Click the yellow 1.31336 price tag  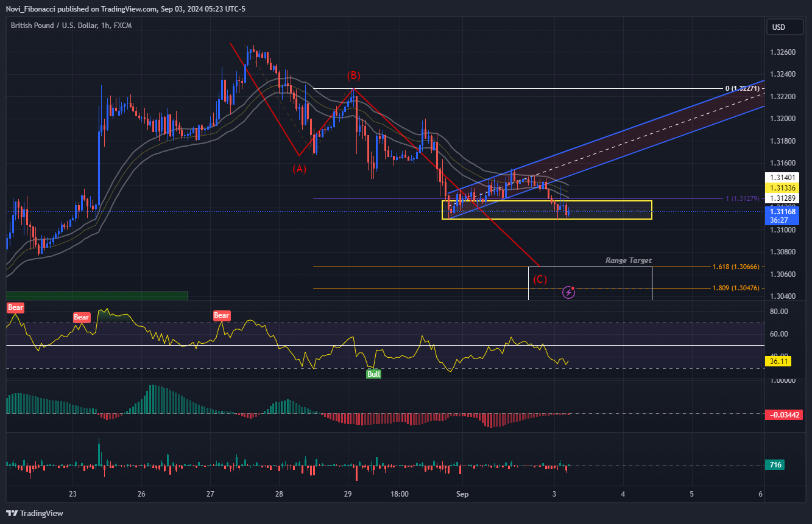781,187
